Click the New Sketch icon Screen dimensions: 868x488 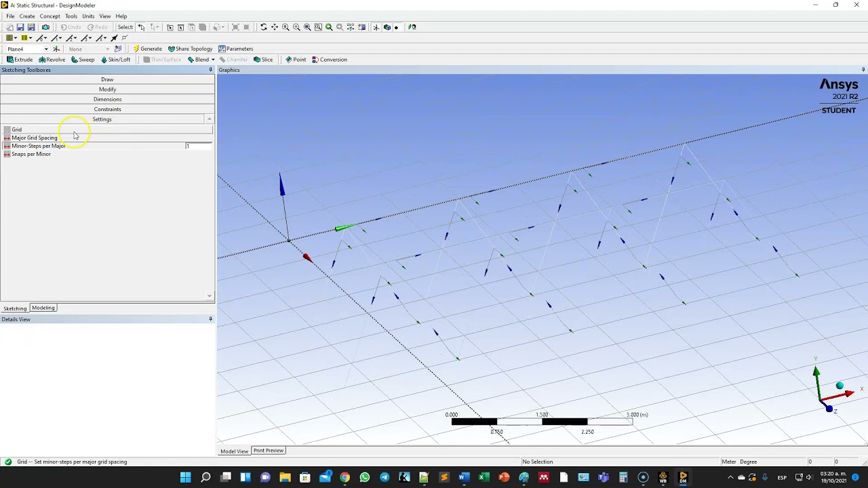point(118,49)
